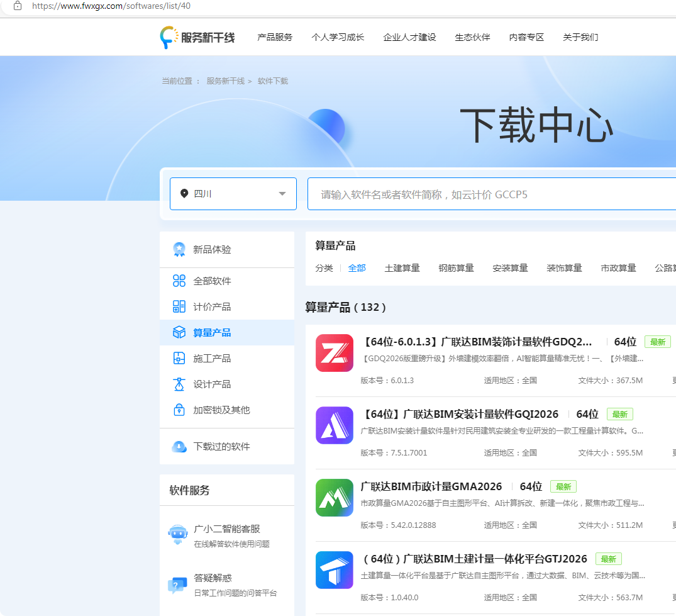This screenshot has height=616, width=676.
Task: Click version text 版本号：7.5.1.7001
Action: pos(394,453)
